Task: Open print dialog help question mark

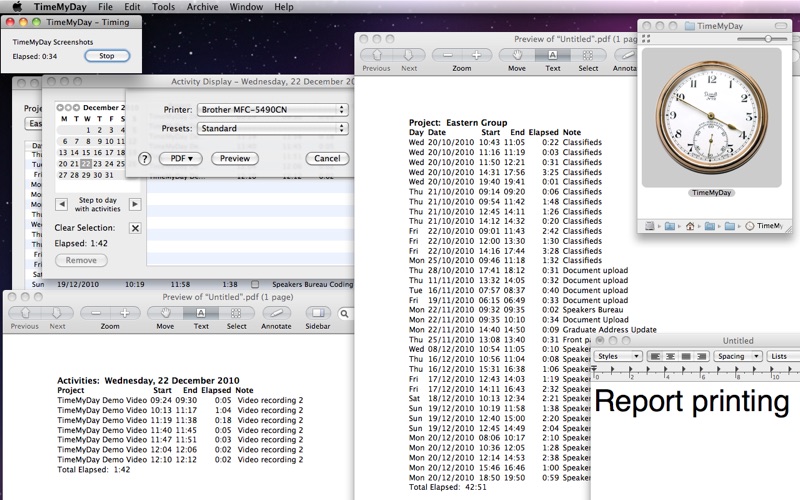Action: [144, 159]
